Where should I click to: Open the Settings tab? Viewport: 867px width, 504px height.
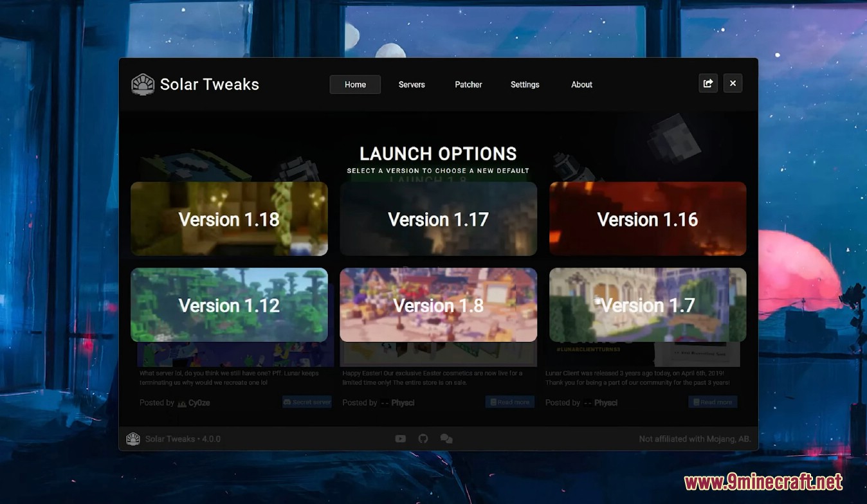[x=525, y=84]
